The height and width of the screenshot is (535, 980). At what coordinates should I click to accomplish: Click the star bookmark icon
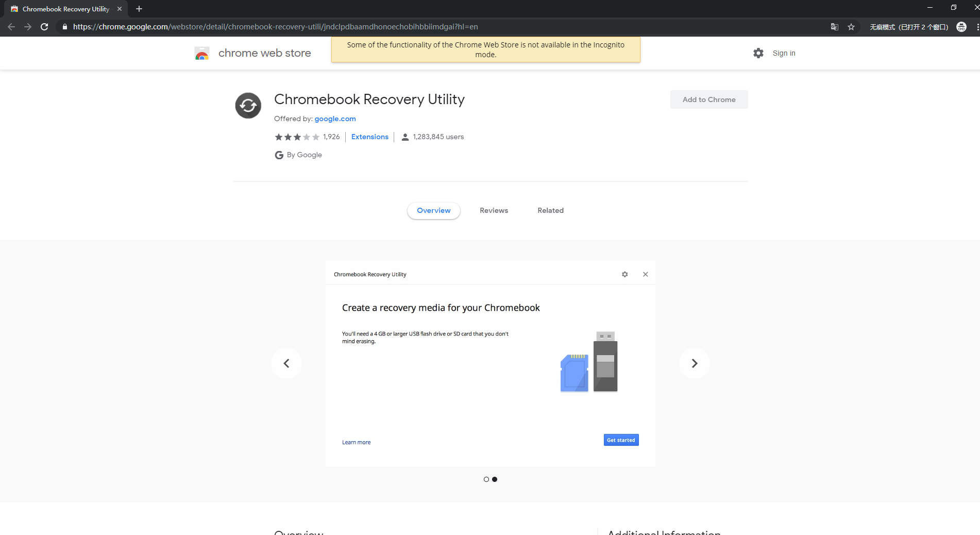click(851, 27)
